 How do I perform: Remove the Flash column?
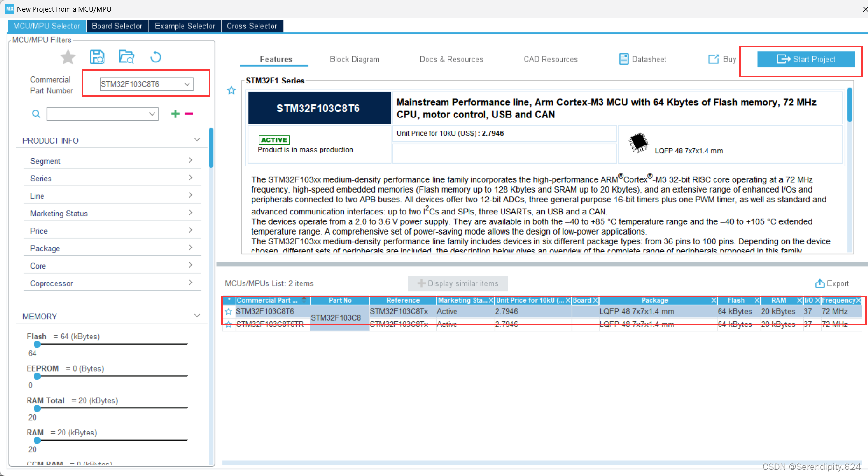(757, 301)
